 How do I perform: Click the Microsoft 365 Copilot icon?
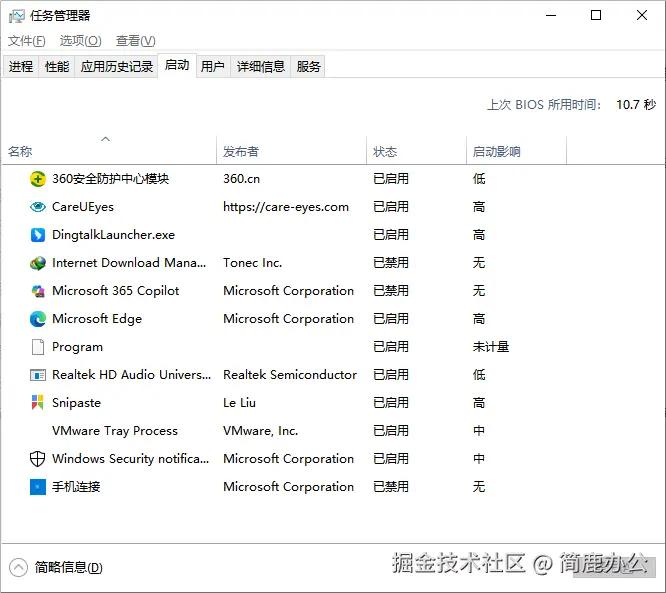tap(37, 291)
